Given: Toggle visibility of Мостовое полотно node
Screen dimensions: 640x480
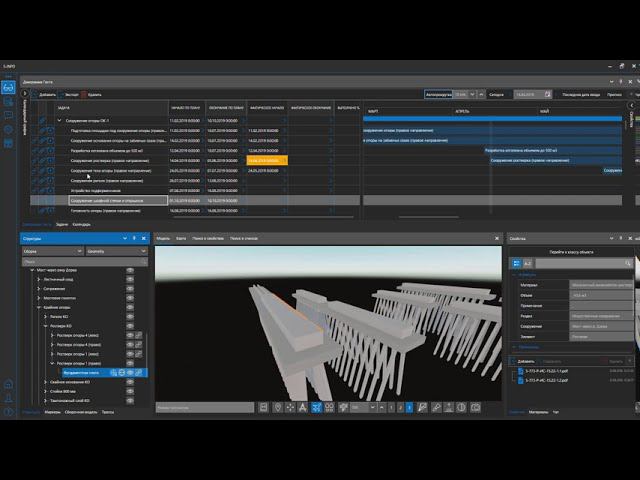Looking at the screenshot, I should (x=130, y=298).
